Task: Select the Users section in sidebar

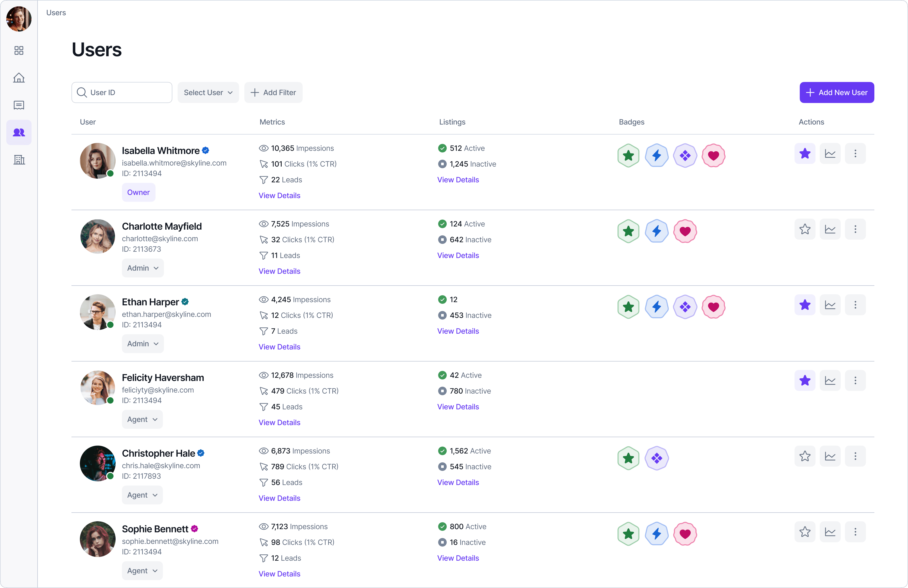Action: (19, 132)
